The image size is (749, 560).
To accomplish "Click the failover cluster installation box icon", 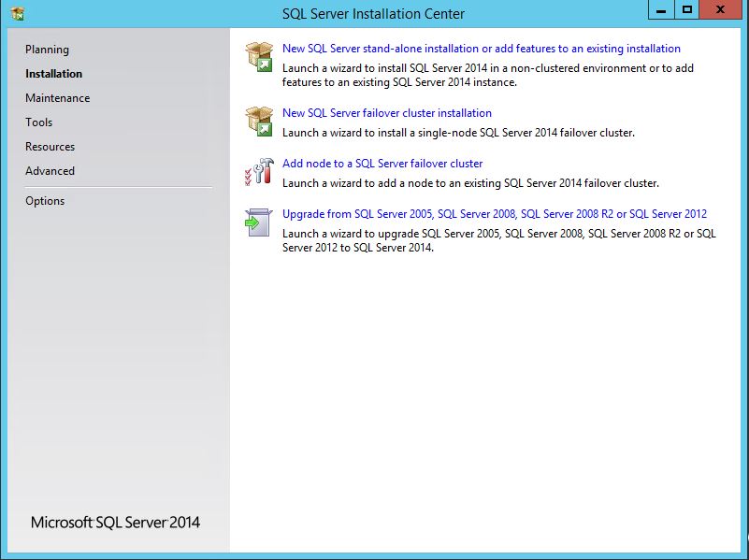I will (x=258, y=122).
